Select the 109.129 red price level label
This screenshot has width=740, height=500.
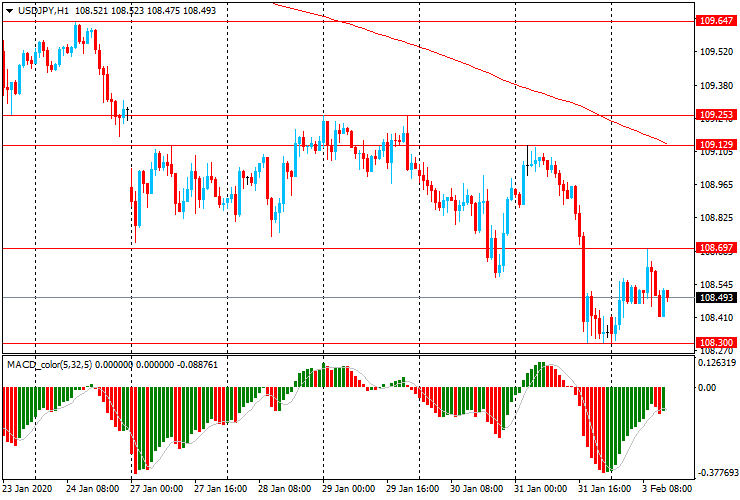716,144
